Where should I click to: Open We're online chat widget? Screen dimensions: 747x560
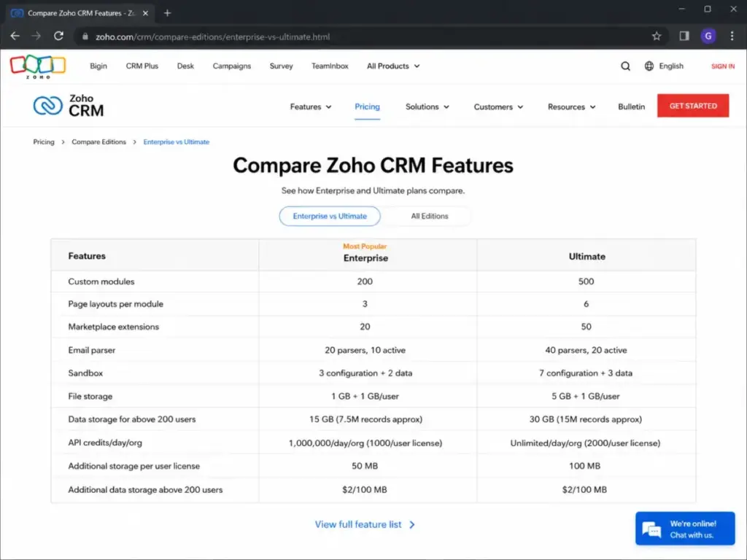685,529
